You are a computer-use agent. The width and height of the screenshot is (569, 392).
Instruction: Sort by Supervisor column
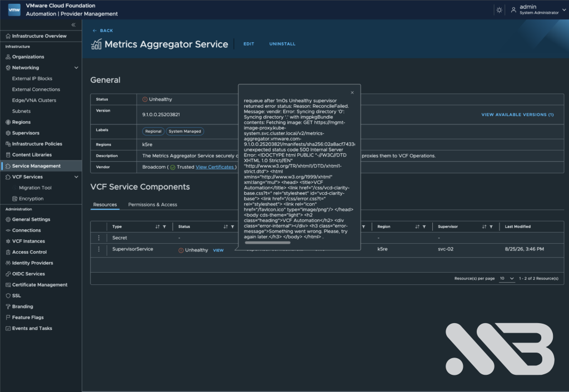coord(484,227)
